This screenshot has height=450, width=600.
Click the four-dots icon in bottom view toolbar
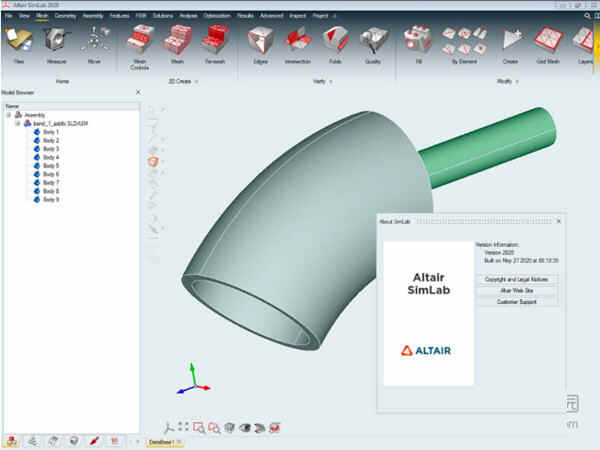tap(184, 427)
